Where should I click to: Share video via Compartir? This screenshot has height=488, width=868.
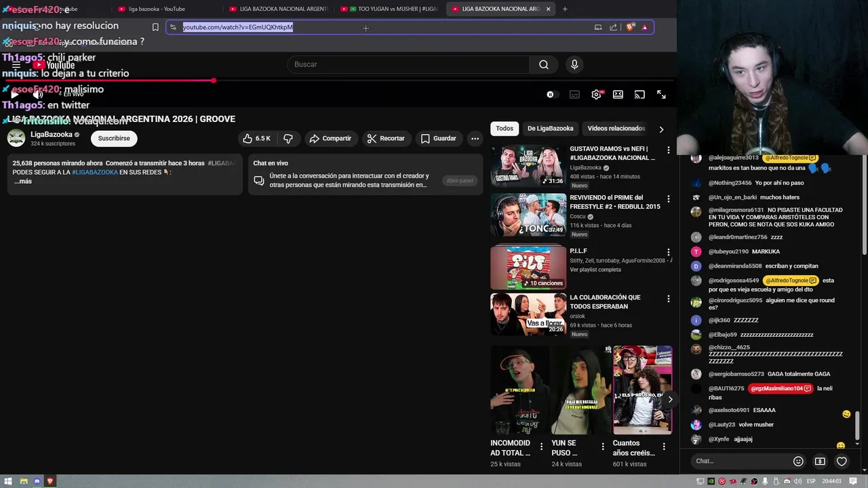[330, 138]
